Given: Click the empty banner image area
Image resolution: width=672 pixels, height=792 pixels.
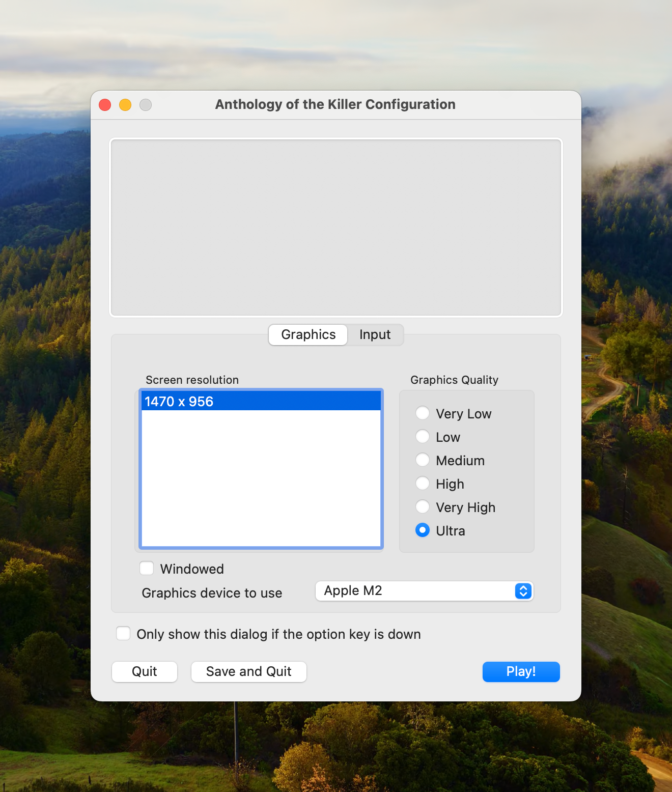Looking at the screenshot, I should pyautogui.click(x=336, y=228).
